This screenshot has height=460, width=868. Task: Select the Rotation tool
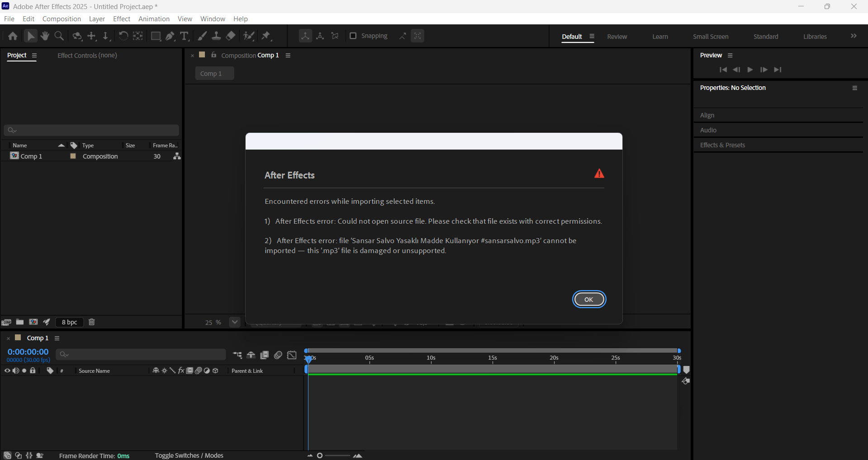pos(123,36)
